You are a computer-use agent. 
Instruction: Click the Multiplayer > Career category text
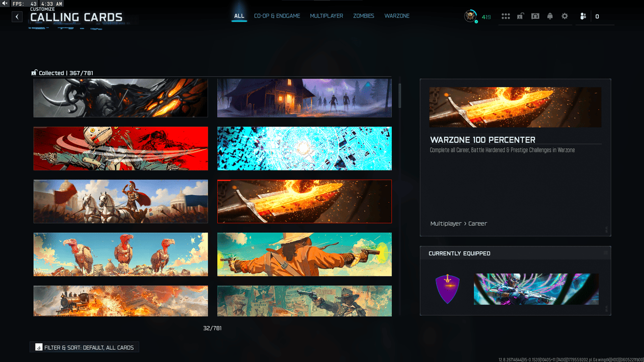pos(458,223)
